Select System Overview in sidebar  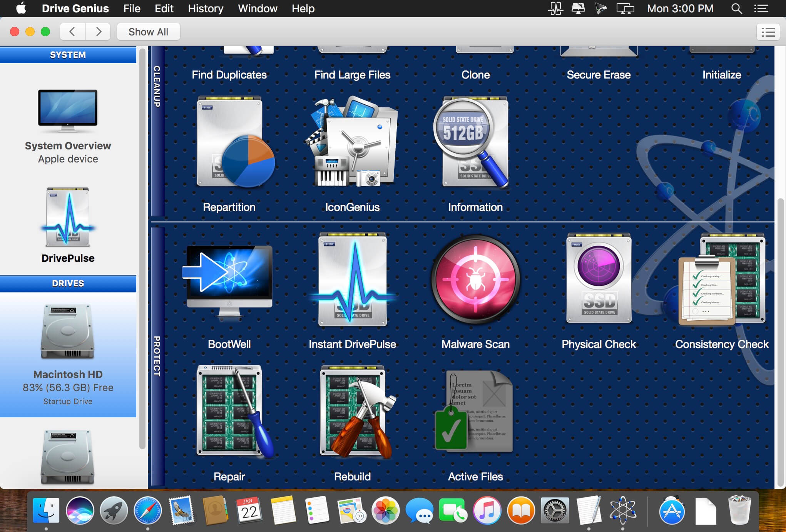pyautogui.click(x=68, y=127)
